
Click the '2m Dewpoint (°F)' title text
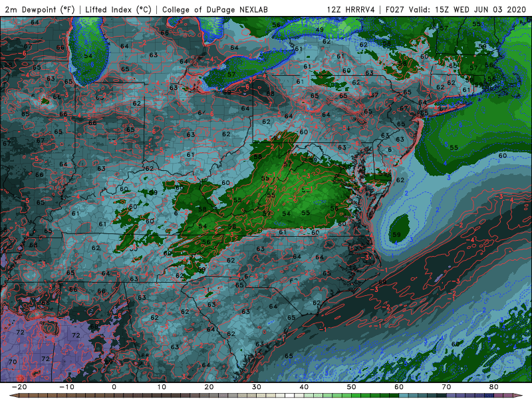[40, 9]
